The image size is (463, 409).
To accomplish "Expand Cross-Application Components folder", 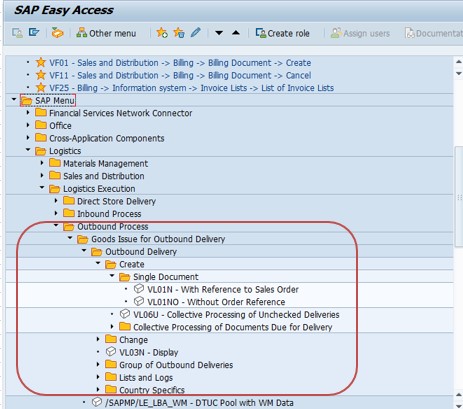I will coord(28,137).
